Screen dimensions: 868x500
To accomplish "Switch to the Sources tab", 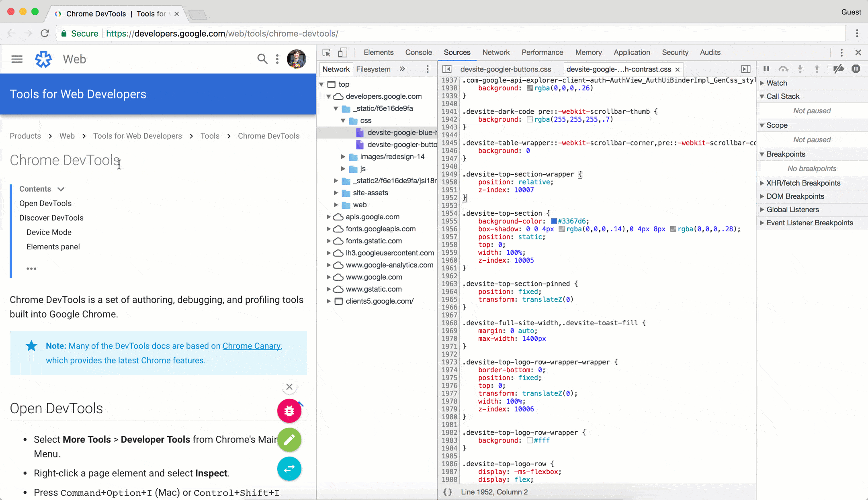I will (457, 52).
